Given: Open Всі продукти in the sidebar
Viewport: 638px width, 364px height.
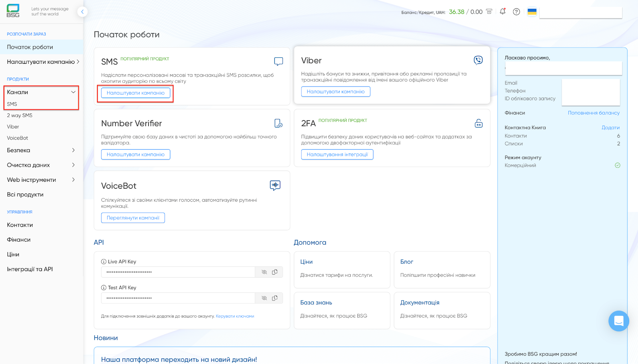Looking at the screenshot, I should click(x=25, y=195).
